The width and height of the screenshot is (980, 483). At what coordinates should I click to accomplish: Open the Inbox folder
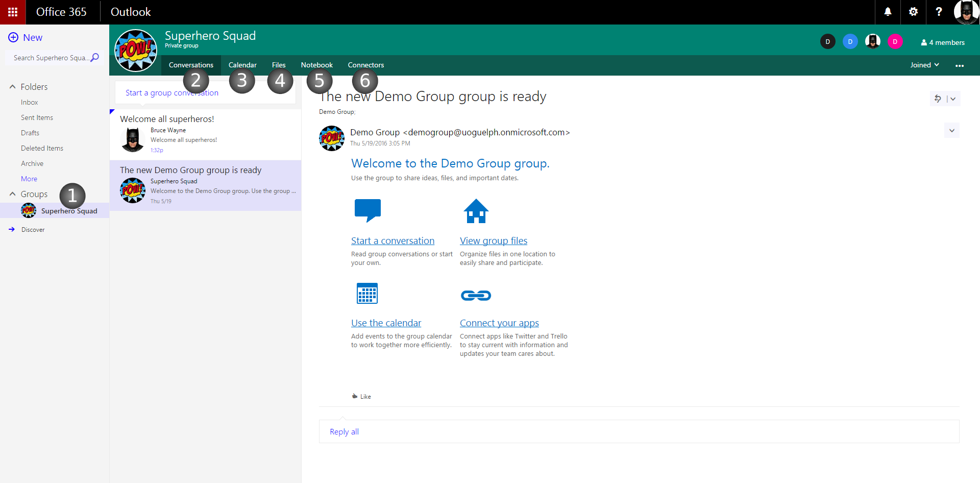[x=30, y=102]
